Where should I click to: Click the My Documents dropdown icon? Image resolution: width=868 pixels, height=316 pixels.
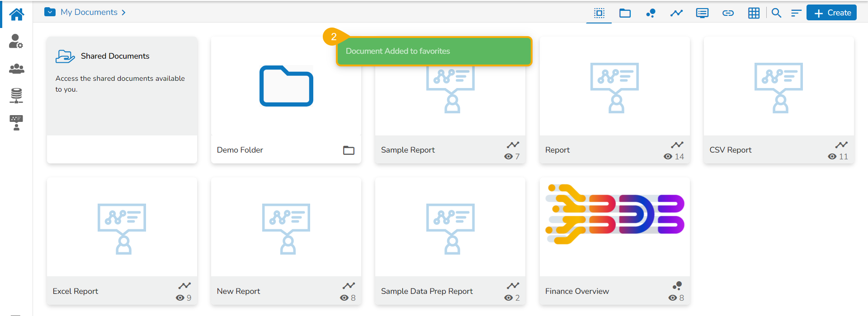pyautogui.click(x=50, y=12)
